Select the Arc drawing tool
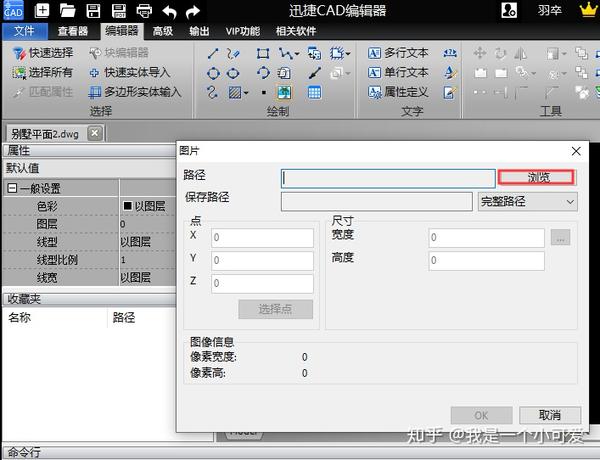The image size is (600, 460). [x=263, y=72]
